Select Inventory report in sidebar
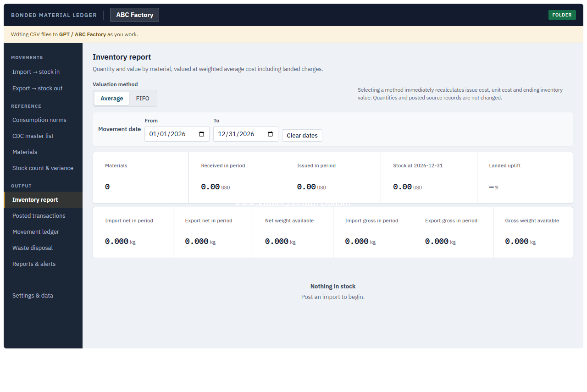Screen dimensions: 587x392 tap(43, 200)
